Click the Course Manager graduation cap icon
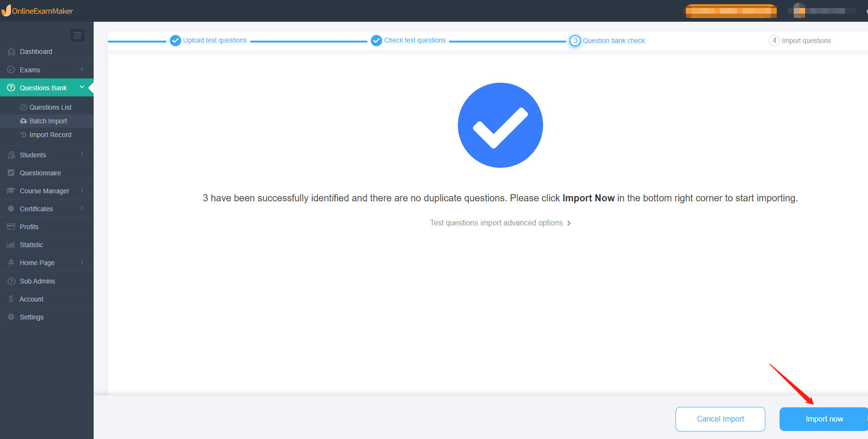The width and height of the screenshot is (868, 439). (x=11, y=191)
